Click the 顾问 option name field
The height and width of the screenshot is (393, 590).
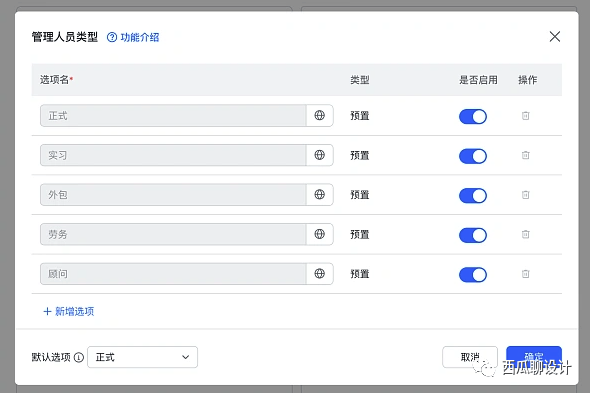[173, 274]
